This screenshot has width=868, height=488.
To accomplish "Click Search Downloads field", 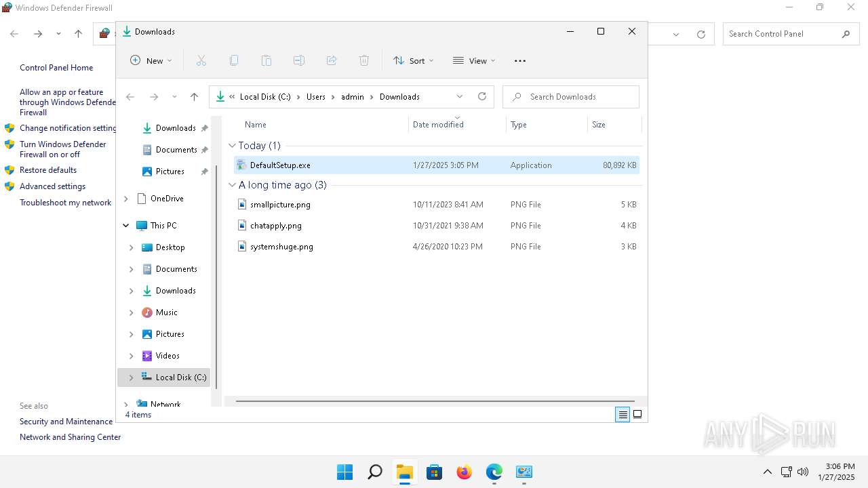I will (x=571, y=97).
